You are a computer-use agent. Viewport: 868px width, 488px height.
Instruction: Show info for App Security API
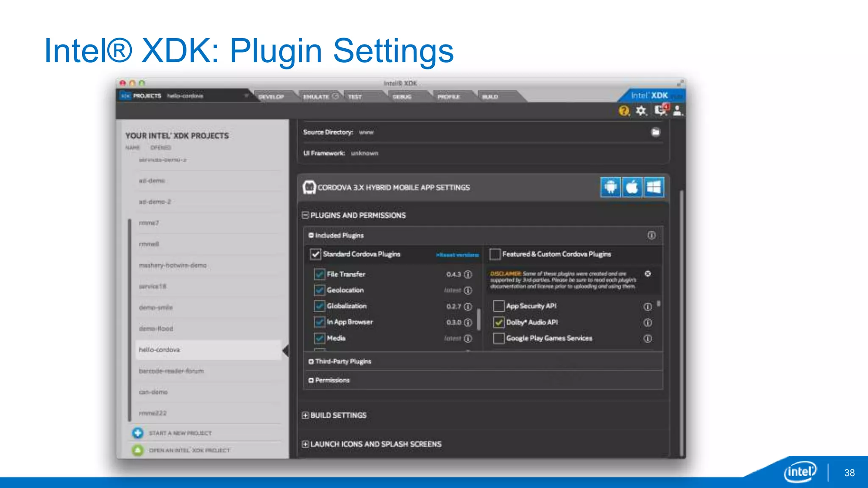pyautogui.click(x=648, y=307)
